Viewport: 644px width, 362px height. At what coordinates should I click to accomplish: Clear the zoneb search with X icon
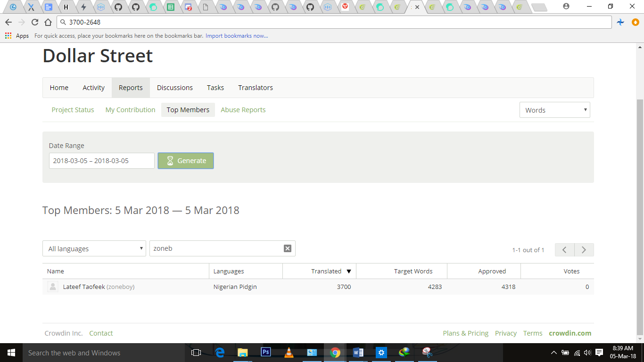click(288, 248)
